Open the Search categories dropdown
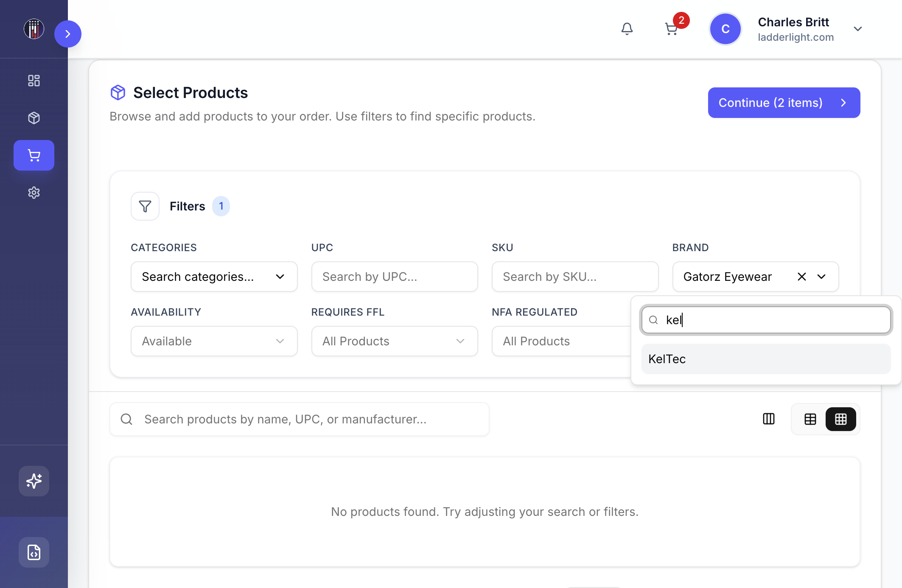 [x=214, y=277]
